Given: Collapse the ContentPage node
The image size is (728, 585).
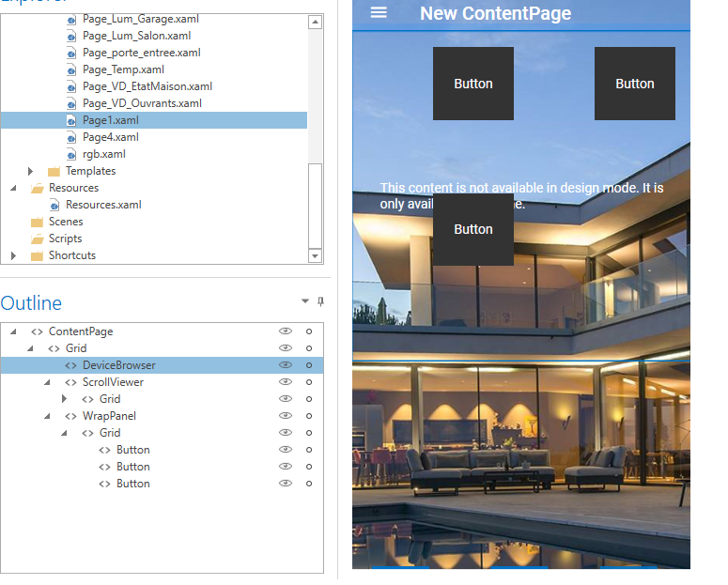Looking at the screenshot, I should point(13,331).
